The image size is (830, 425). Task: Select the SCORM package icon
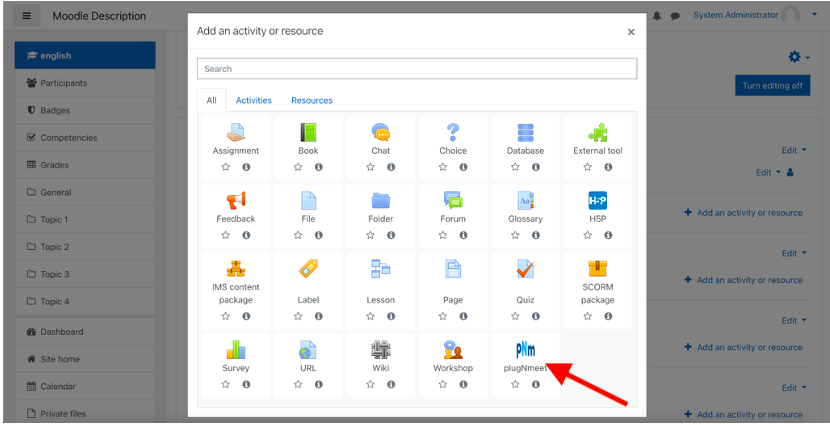coord(598,269)
